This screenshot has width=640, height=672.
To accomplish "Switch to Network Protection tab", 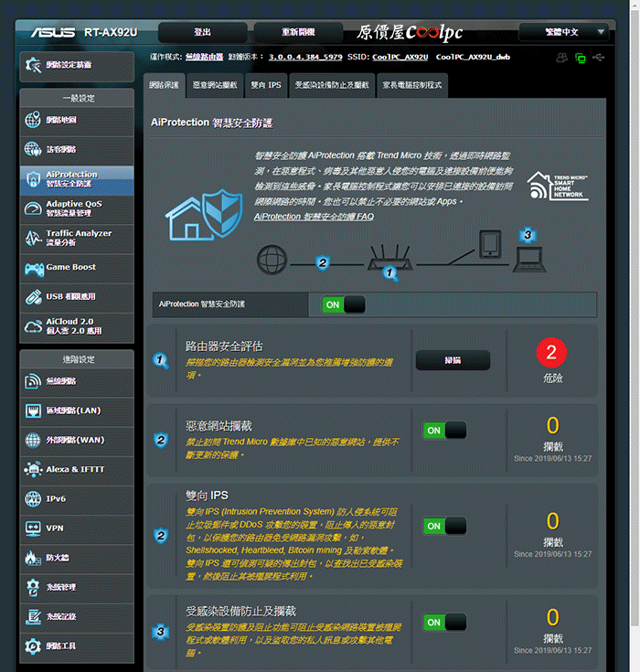I will (165, 85).
